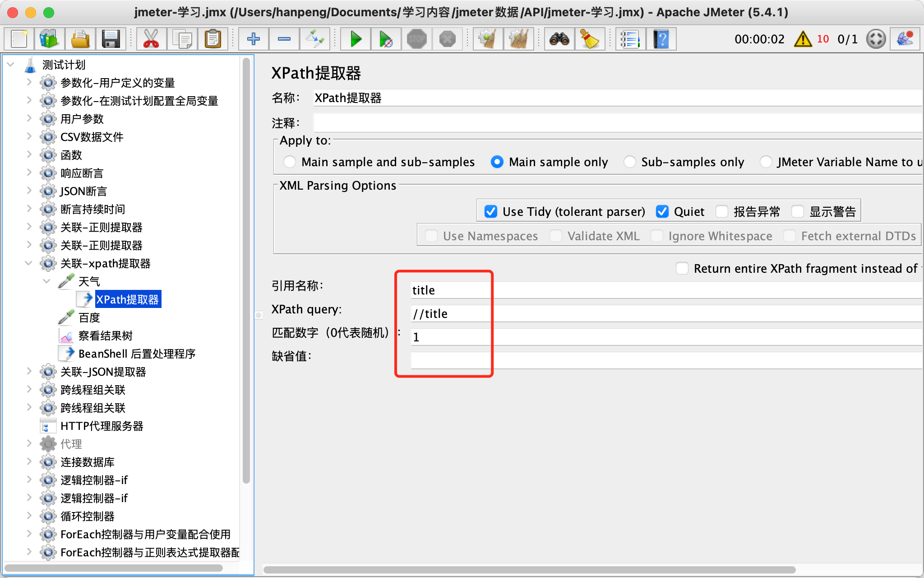Image resolution: width=924 pixels, height=578 pixels.
Task: Uncheck Use Tidy (tolerant parser)
Action: click(490, 211)
